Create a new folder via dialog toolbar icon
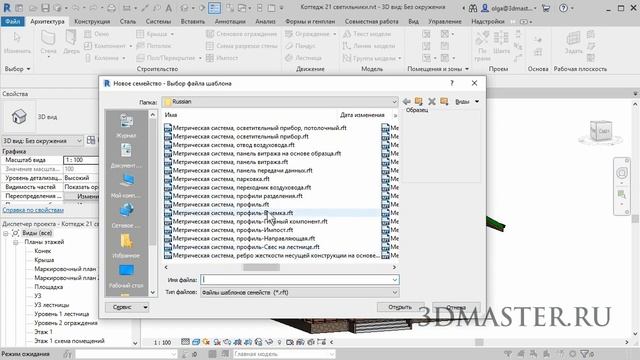Viewport: 640px width, 360px height. pyautogui.click(x=444, y=102)
